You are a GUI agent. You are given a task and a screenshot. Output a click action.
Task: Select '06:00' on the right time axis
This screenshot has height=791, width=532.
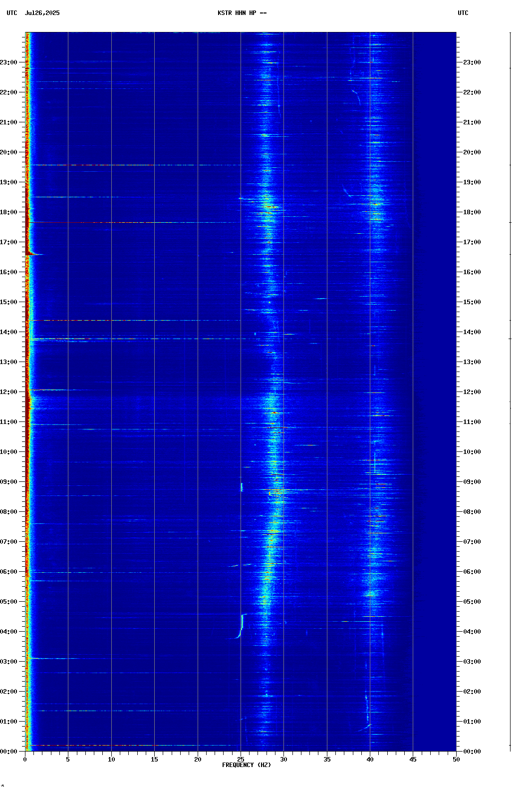[472, 572]
